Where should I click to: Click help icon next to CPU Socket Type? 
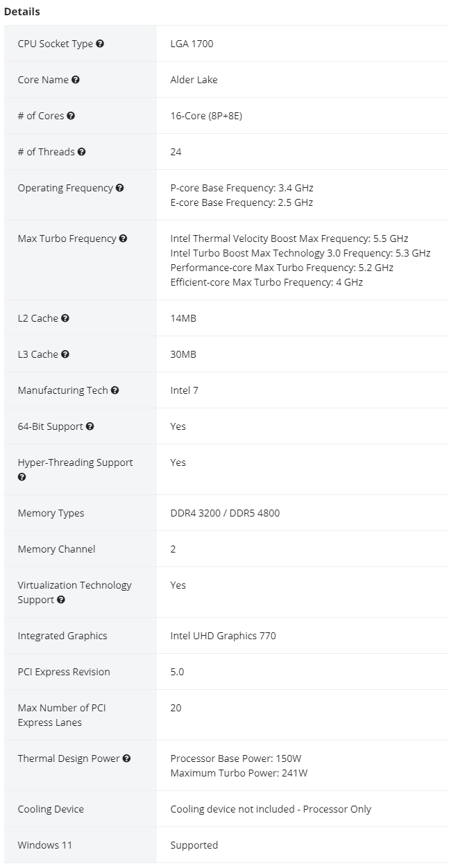100,44
